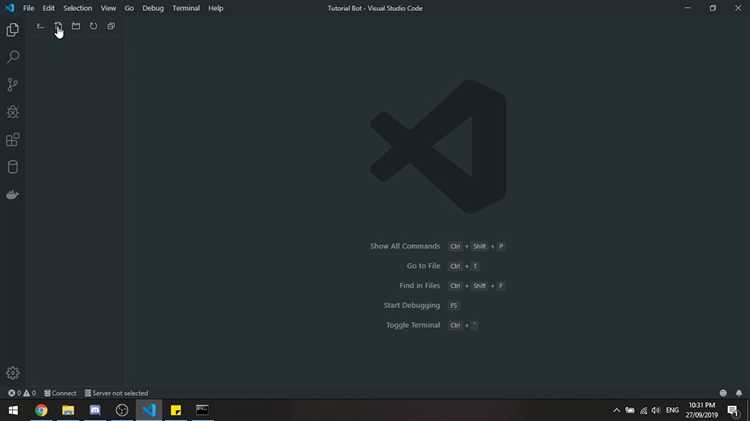
Task: Click the VS Code logo in title bar
Action: (x=10, y=8)
